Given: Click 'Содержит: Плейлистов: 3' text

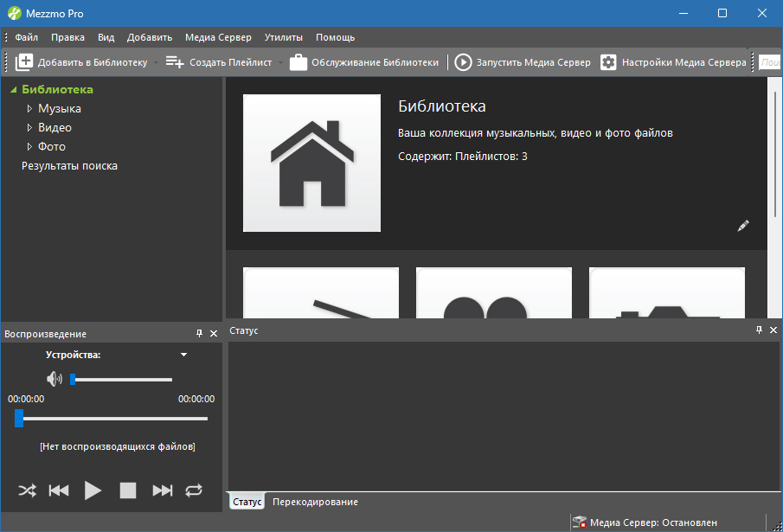Looking at the screenshot, I should coord(462,157).
